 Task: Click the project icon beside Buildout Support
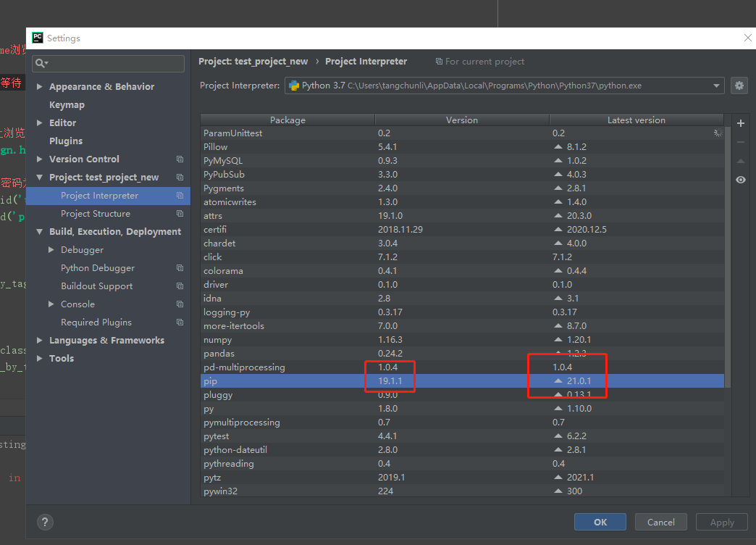point(180,286)
